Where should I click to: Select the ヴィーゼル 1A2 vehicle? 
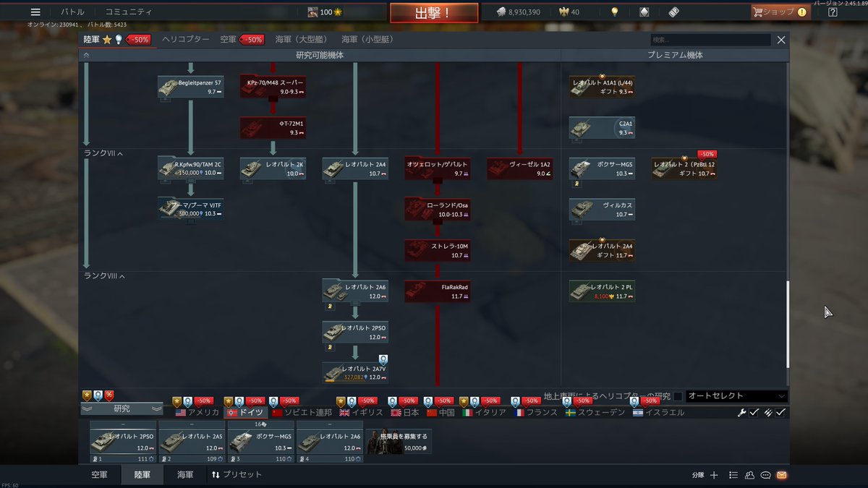click(519, 168)
